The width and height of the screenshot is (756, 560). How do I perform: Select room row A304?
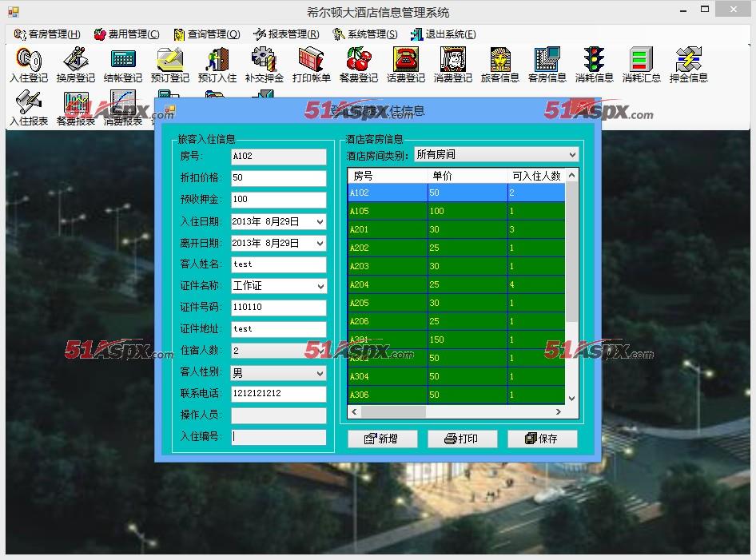pos(456,376)
